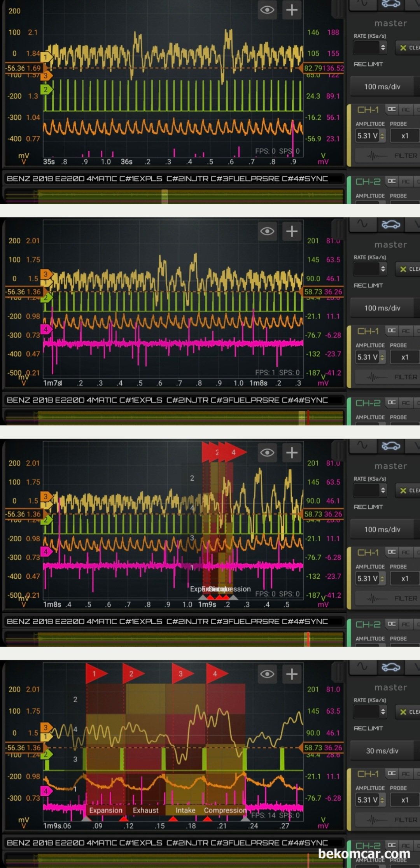Click the Exhaust stroke label
The image size is (420, 868).
pos(146,810)
